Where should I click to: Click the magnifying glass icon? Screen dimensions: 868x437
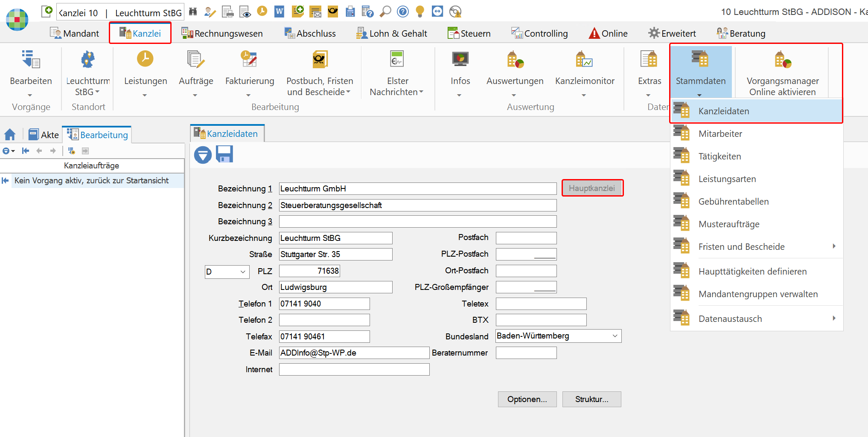[x=385, y=12]
